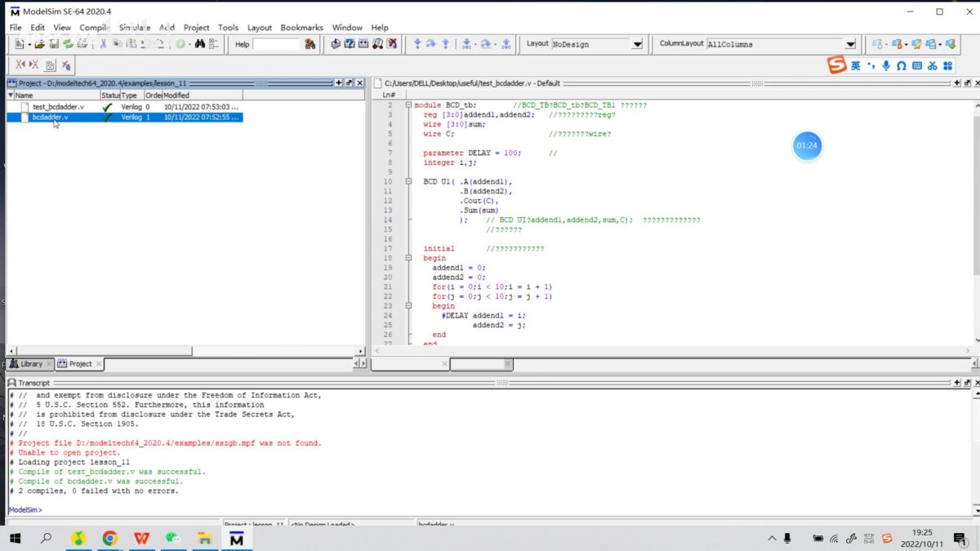Collapse the begin block fold on line 18
980x551 pixels.
[x=408, y=258]
